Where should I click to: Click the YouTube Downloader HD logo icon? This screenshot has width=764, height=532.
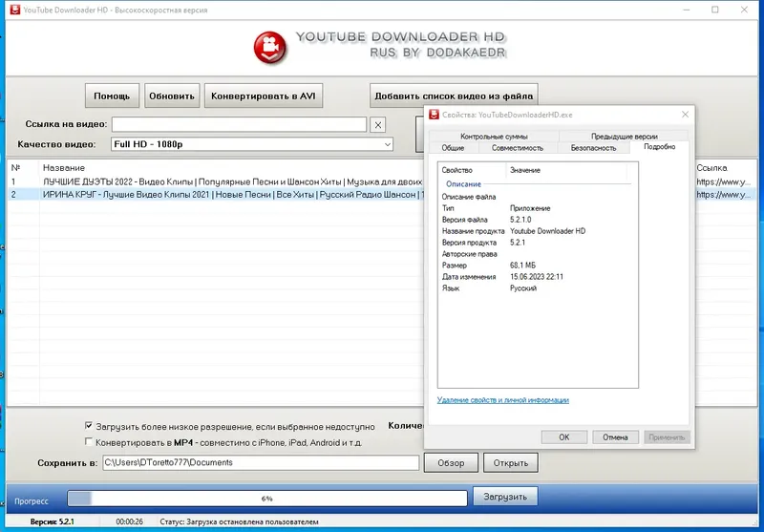click(270, 47)
